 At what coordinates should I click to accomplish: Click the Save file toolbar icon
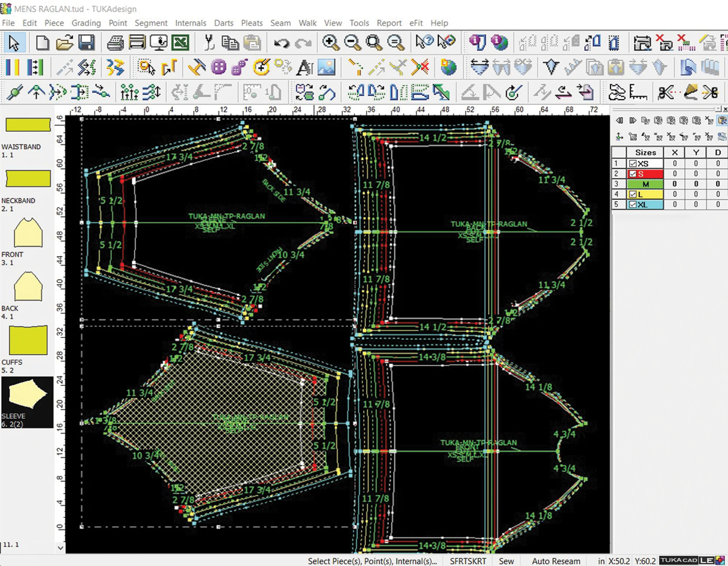point(86,43)
